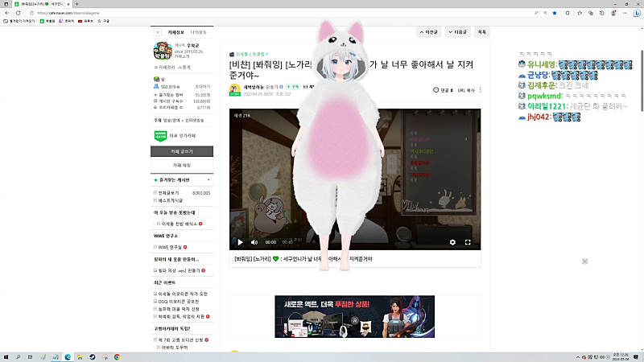Screen dimensions: 644x362
Task: Mute the video with the speaker icon
Action: point(254,242)
